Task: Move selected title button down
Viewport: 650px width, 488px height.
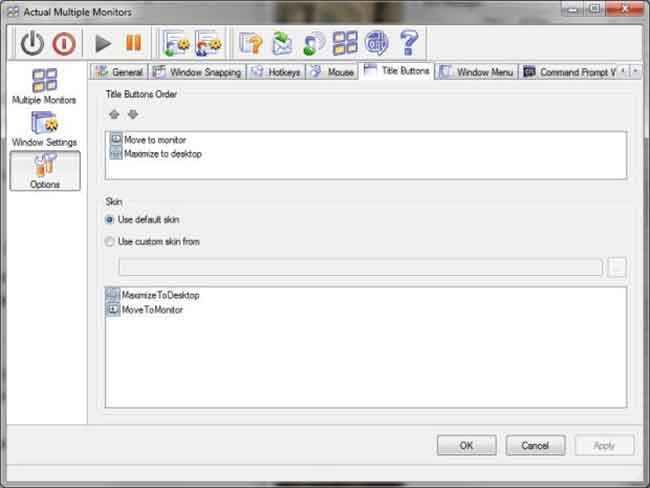Action: pos(133,114)
